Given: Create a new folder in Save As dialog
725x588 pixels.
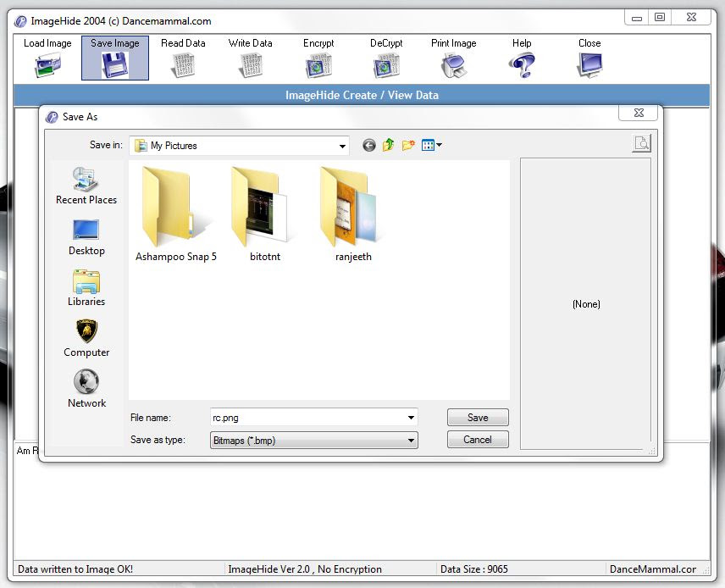Looking at the screenshot, I should point(408,145).
